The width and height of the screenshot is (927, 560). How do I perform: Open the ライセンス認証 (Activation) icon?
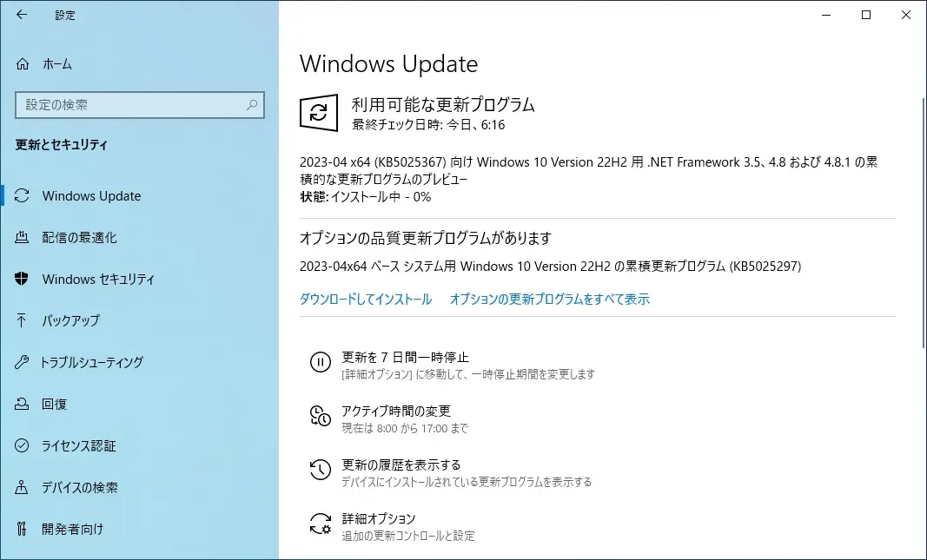point(20,445)
